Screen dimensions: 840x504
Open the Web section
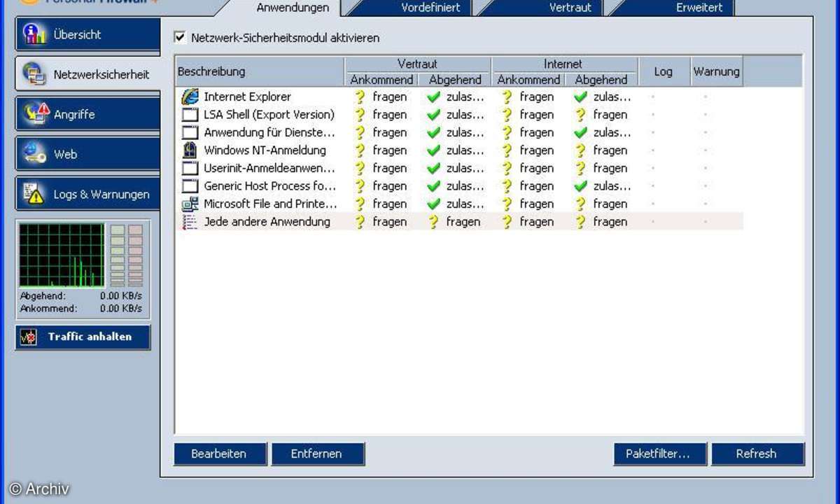click(87, 154)
